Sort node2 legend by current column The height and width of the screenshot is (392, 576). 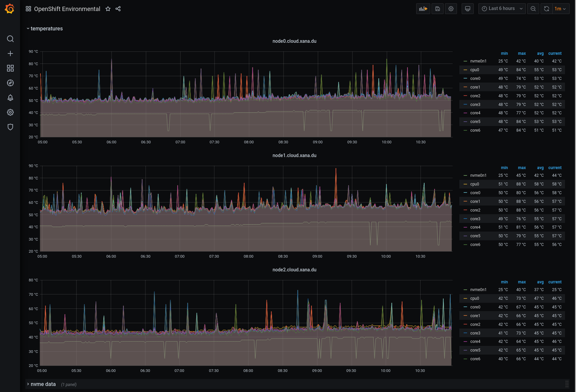point(555,282)
